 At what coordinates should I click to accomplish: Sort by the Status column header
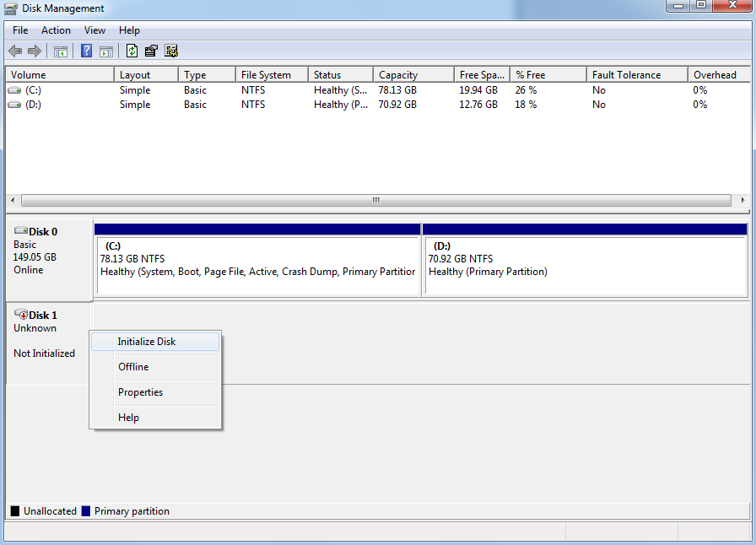coord(341,75)
